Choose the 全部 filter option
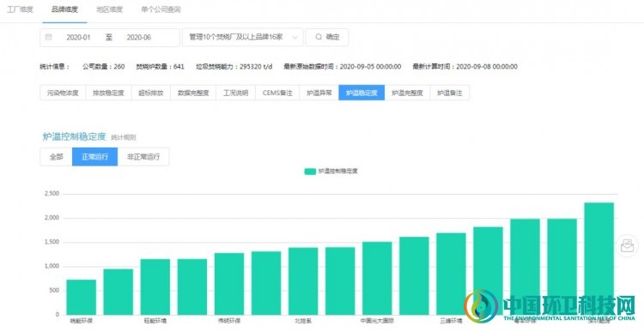This screenshot has height=332, width=644. [57, 157]
